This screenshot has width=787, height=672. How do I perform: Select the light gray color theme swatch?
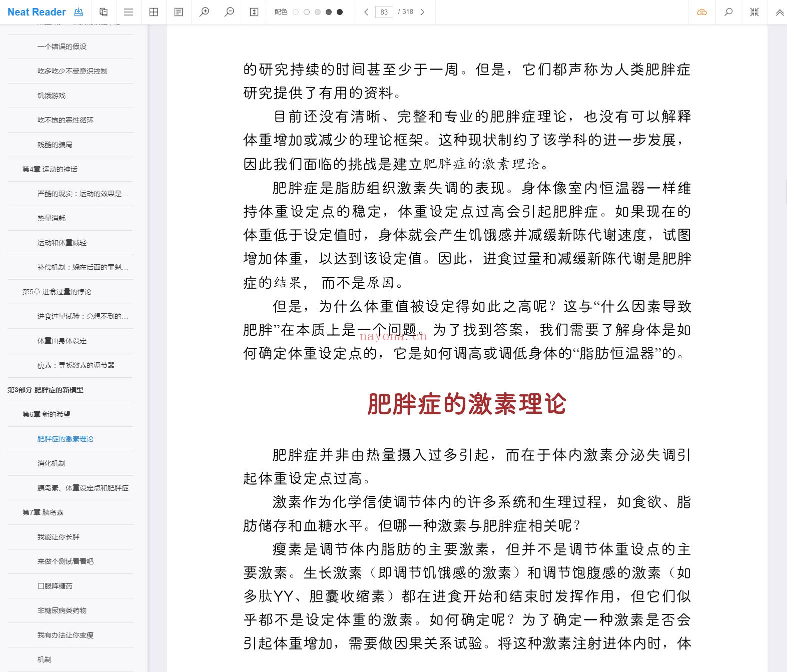click(318, 12)
